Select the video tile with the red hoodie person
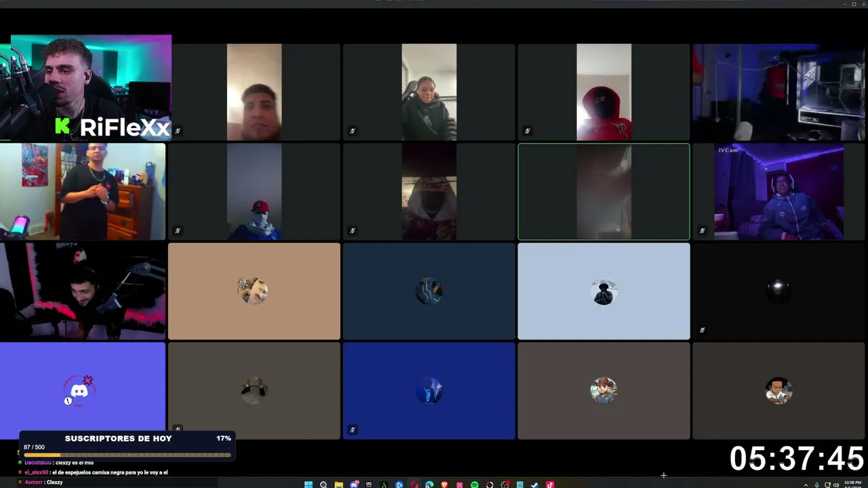 point(604,92)
